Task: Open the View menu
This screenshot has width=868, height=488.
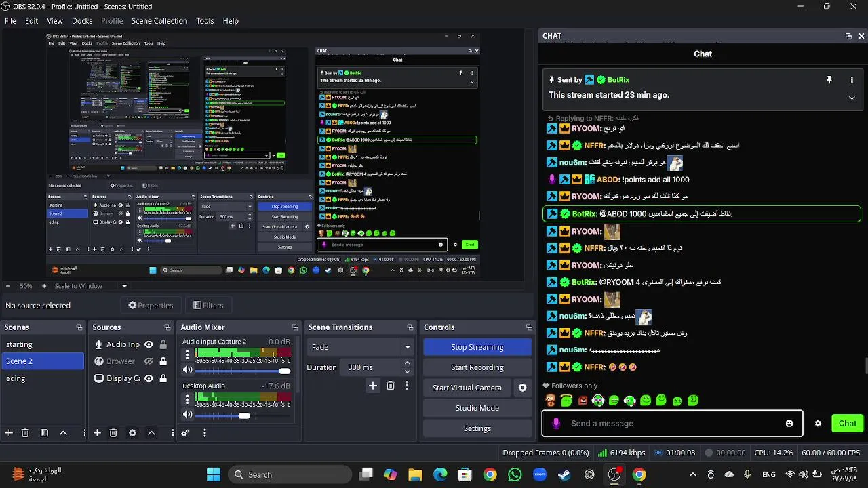Action: click(55, 21)
